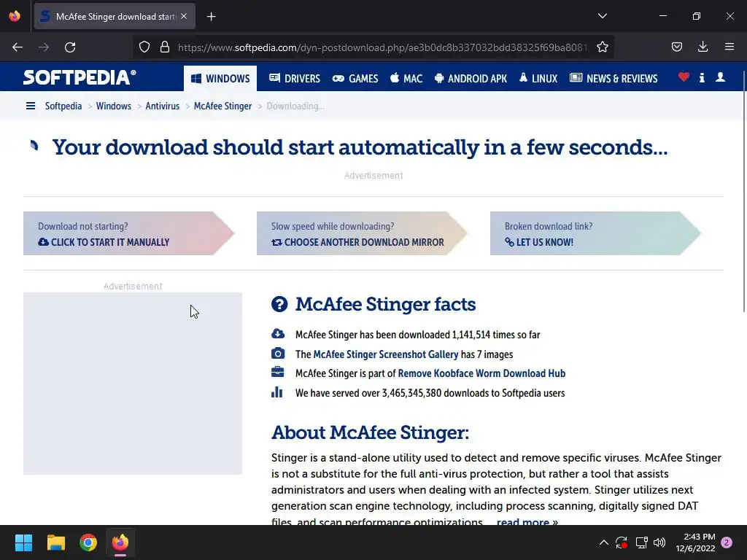The image size is (747, 560).
Task: Open the user account icon
Action: 720,77
